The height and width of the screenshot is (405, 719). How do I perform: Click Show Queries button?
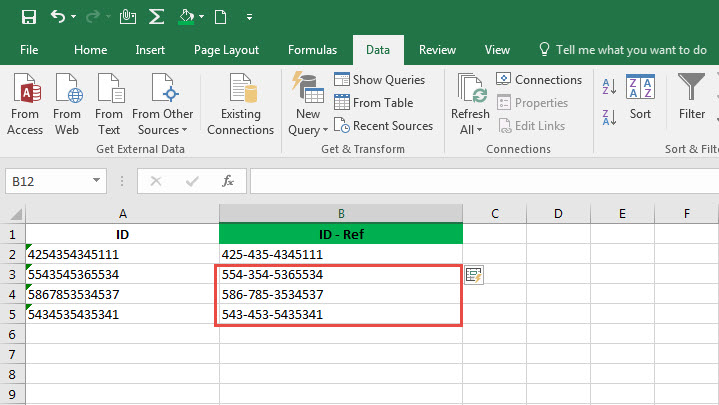[380, 79]
